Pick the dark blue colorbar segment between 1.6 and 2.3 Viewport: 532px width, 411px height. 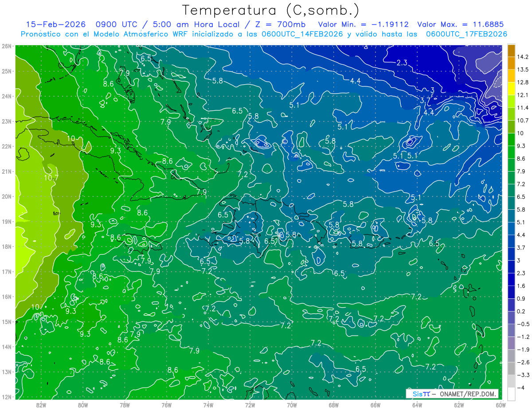point(511,279)
